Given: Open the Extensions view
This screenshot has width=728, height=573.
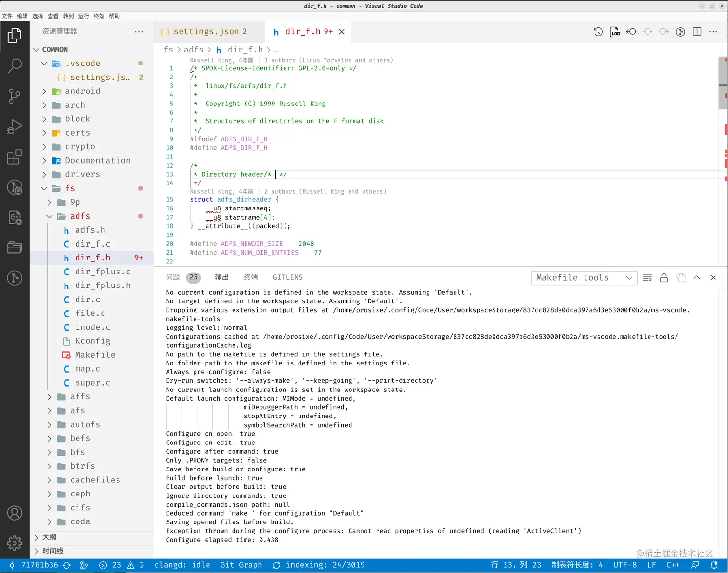Looking at the screenshot, I should point(14,157).
